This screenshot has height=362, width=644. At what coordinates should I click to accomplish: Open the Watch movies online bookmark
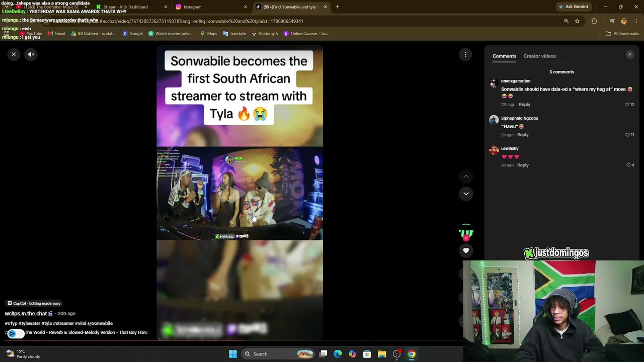click(x=171, y=34)
